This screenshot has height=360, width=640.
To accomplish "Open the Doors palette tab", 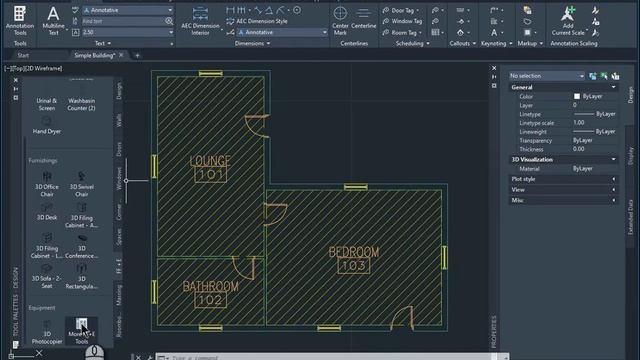I will point(119,149).
